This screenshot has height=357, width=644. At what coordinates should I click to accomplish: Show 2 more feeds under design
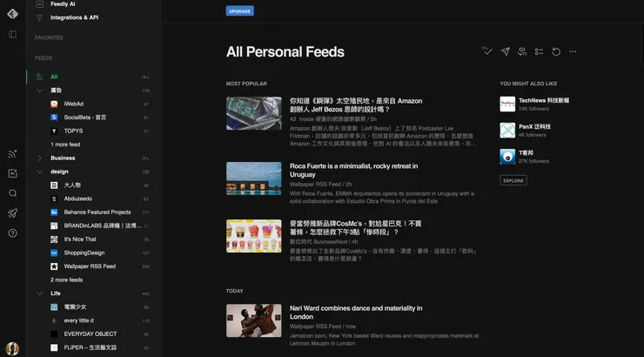click(x=66, y=280)
